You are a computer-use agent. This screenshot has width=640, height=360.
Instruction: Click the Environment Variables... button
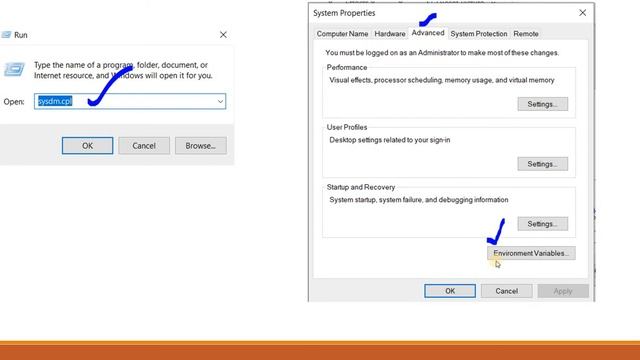(x=531, y=253)
